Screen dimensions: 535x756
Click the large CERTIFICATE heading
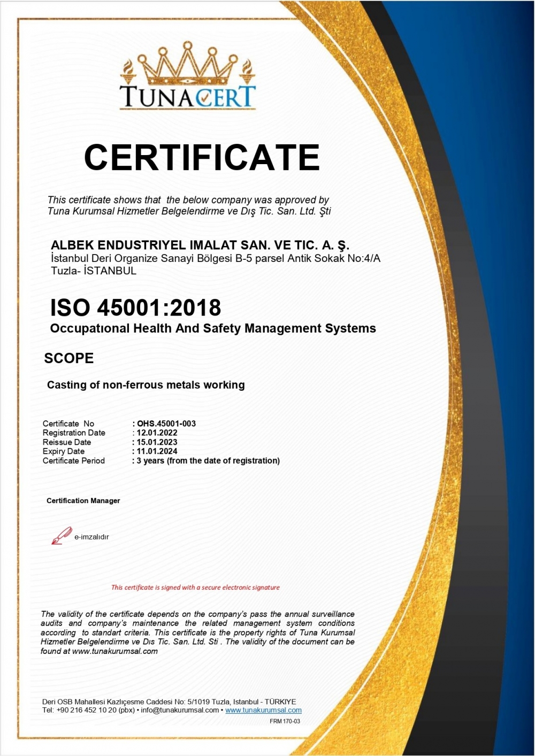[x=202, y=157]
